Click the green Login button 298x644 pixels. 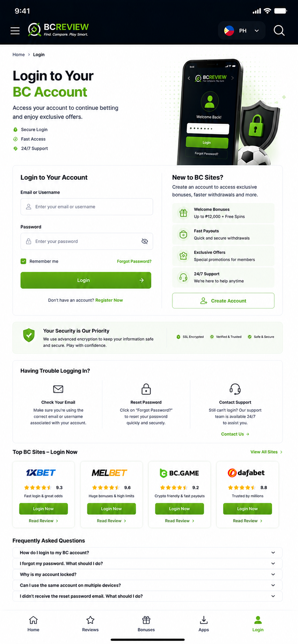[86, 280]
